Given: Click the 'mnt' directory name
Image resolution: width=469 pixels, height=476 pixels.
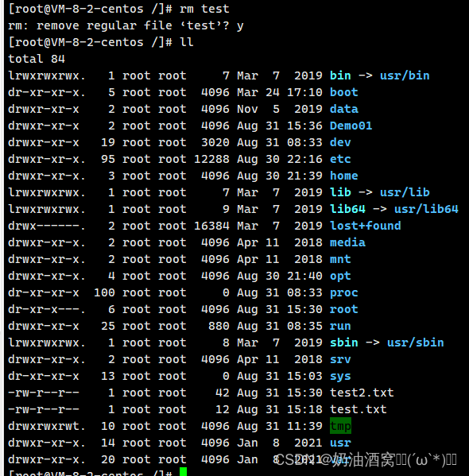Looking at the screenshot, I should pyautogui.click(x=340, y=259).
